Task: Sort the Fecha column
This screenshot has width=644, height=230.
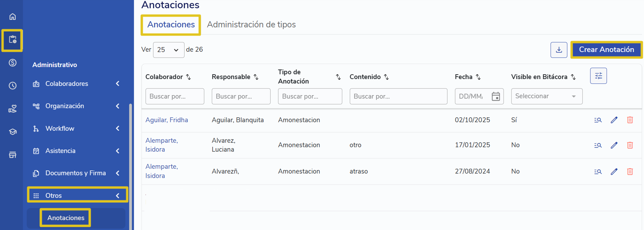Action: point(478,77)
